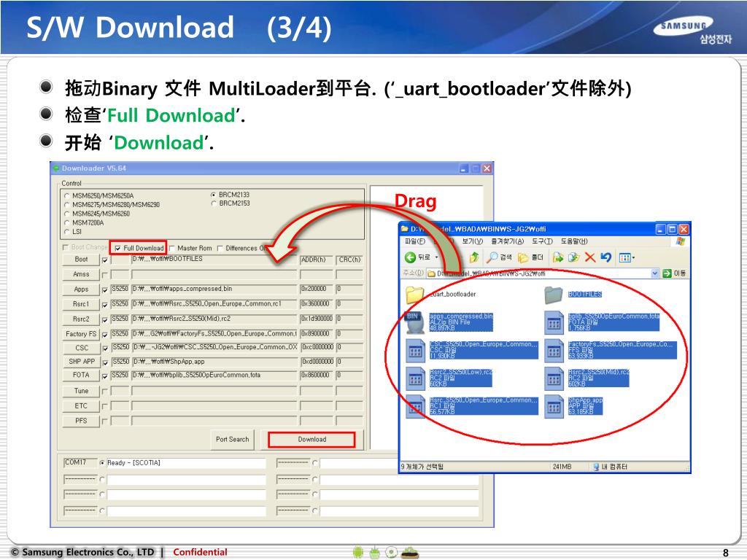Click the green Go arrow beside address bar

(x=667, y=273)
